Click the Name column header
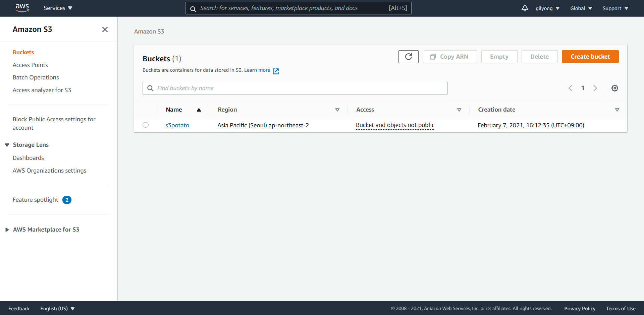Screen dimensions: 644x315 [174, 110]
